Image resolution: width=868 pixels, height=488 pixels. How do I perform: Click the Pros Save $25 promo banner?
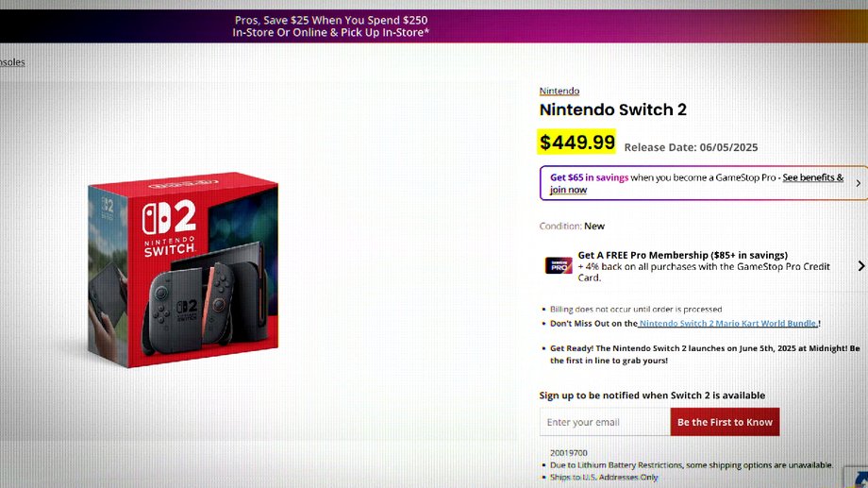(331, 25)
